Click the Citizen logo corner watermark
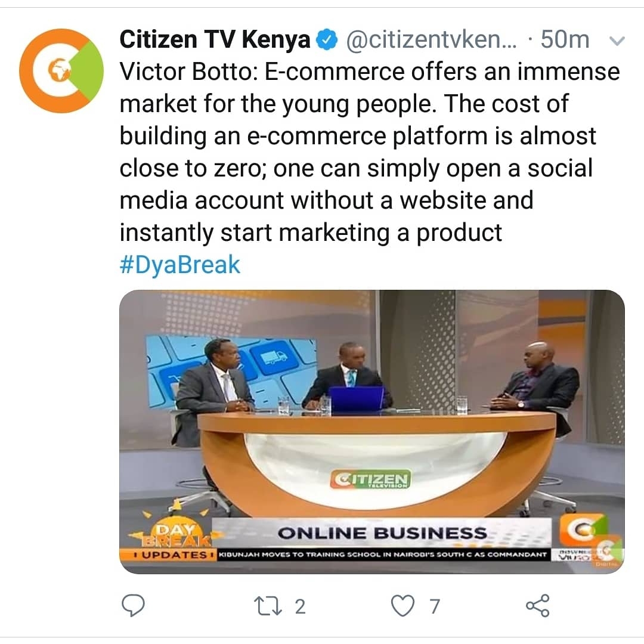 click(583, 530)
